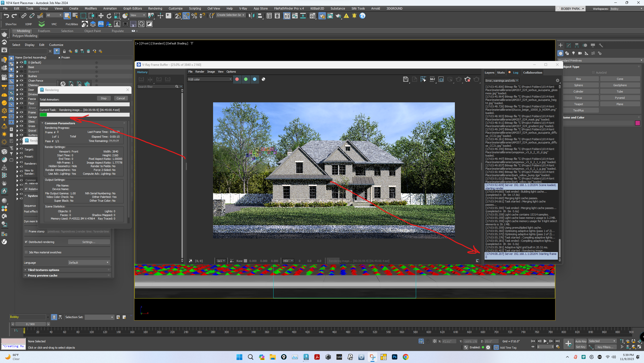Open the Render Setup icon
644x363 pixels.
(x=322, y=16)
